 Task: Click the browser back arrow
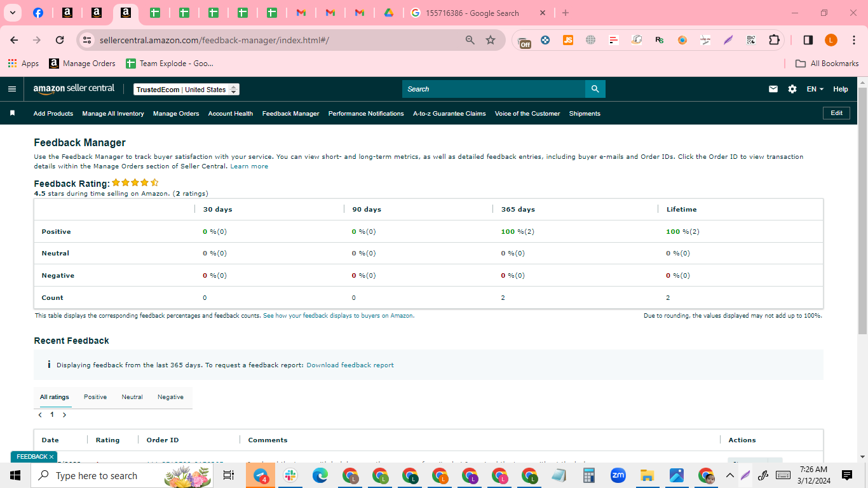pyautogui.click(x=14, y=40)
